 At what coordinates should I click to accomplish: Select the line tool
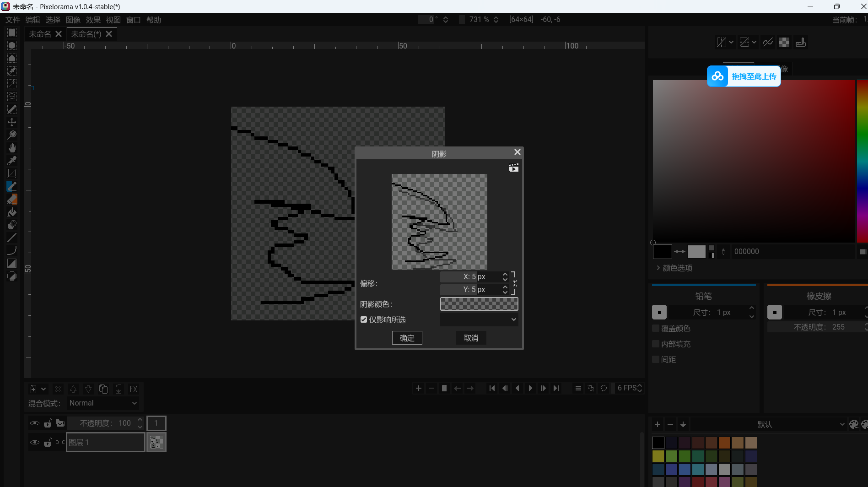coord(12,238)
